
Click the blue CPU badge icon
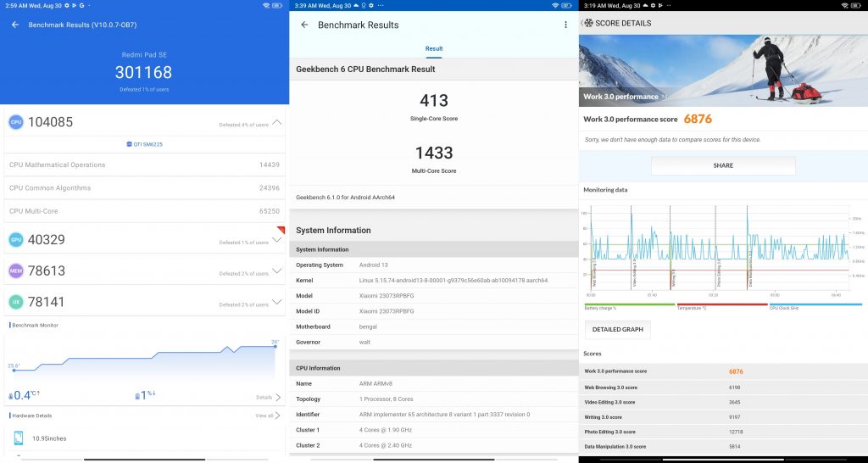pyautogui.click(x=16, y=122)
